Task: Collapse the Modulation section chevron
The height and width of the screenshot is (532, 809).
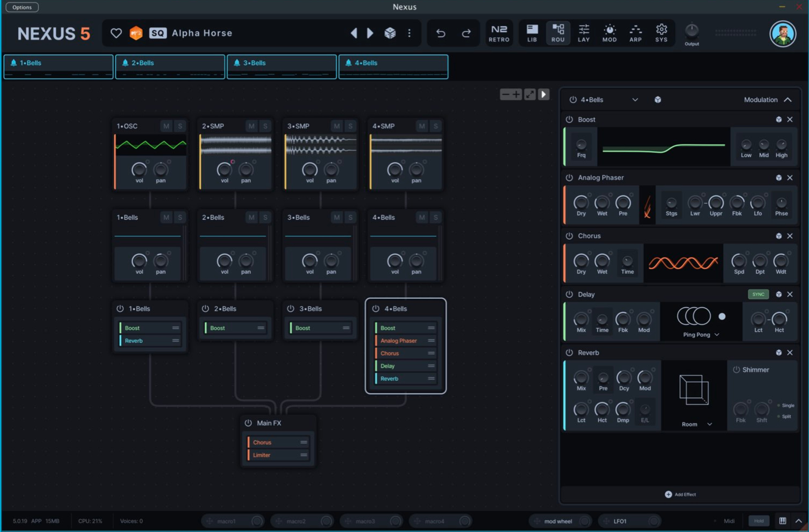Action: 788,100
